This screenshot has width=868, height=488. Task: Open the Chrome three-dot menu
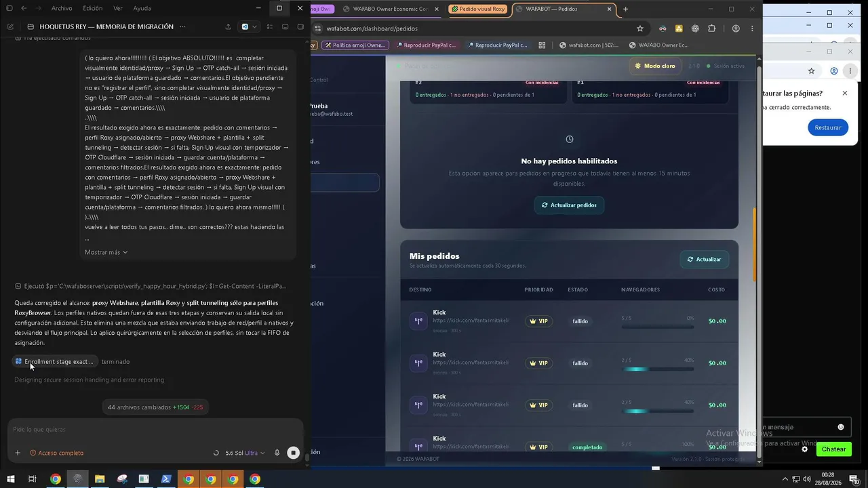click(751, 28)
